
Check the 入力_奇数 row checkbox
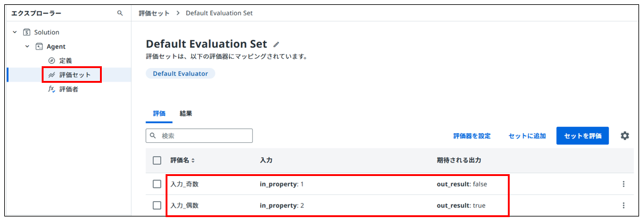(157, 184)
